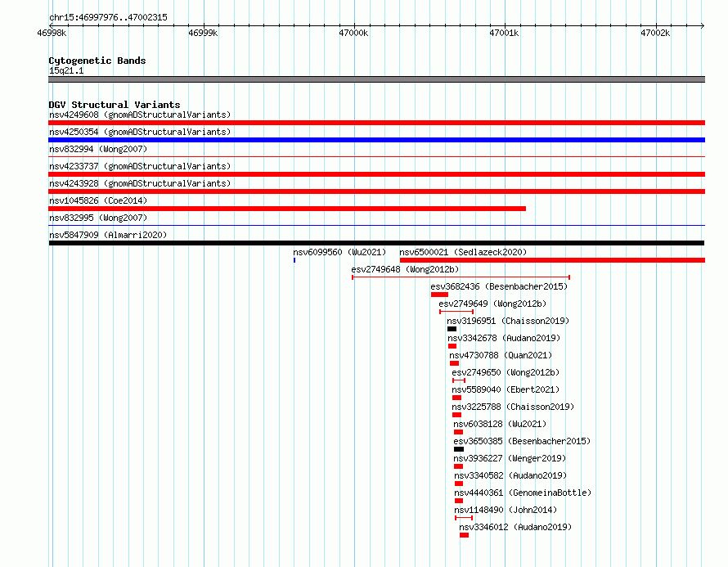This screenshot has width=728, height=567.
Task: Select the gray 15q21.1 cytogenetic band bar
Action: pyautogui.click(x=376, y=79)
